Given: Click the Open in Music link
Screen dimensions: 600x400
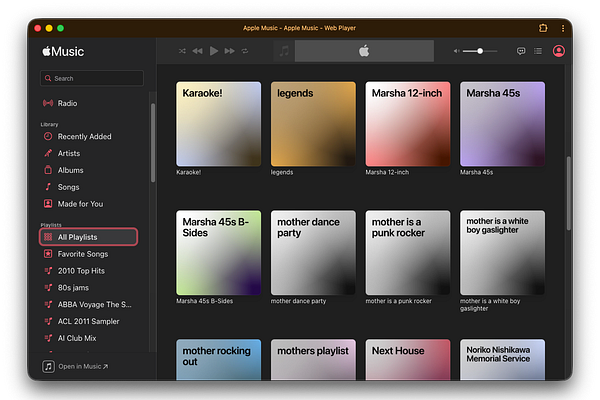Looking at the screenshot, I should [83, 366].
